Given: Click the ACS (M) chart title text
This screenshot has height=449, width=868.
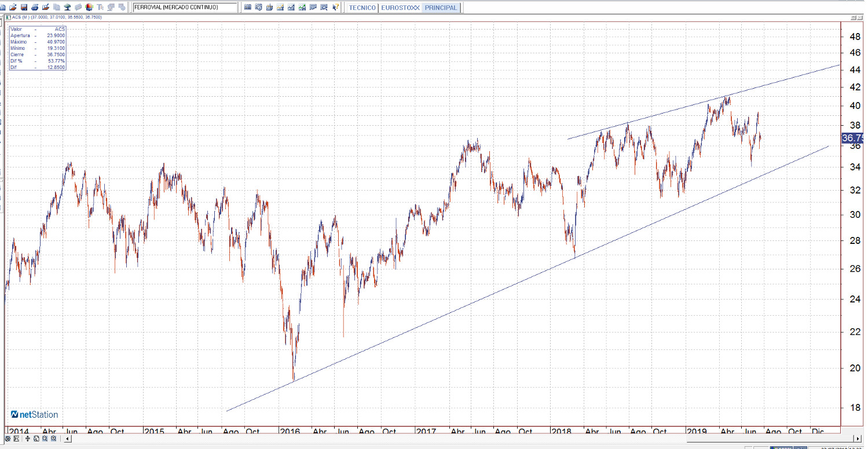Looking at the screenshot, I should pyautogui.click(x=57, y=17).
